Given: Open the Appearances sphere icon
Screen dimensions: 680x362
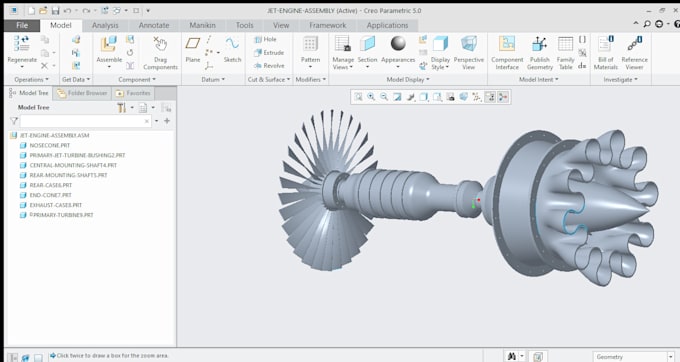Looking at the screenshot, I should click(x=398, y=43).
